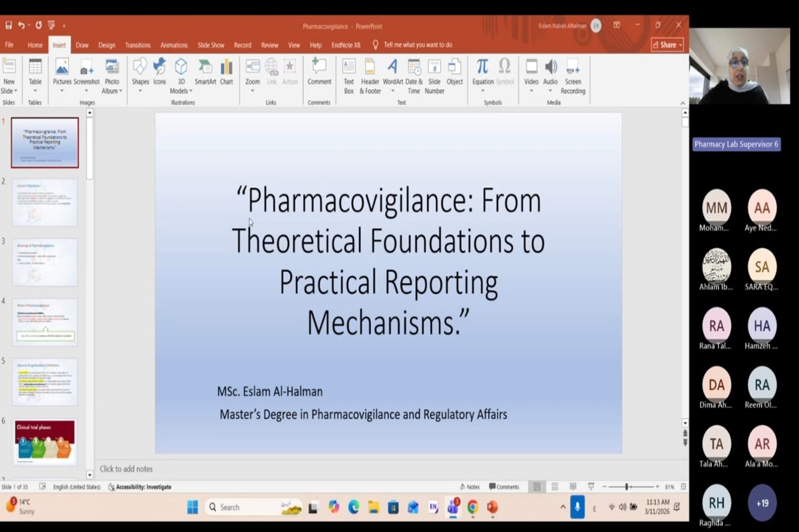Switch to the Slide Show tab
Screen dimensions: 799x532
tap(211, 45)
